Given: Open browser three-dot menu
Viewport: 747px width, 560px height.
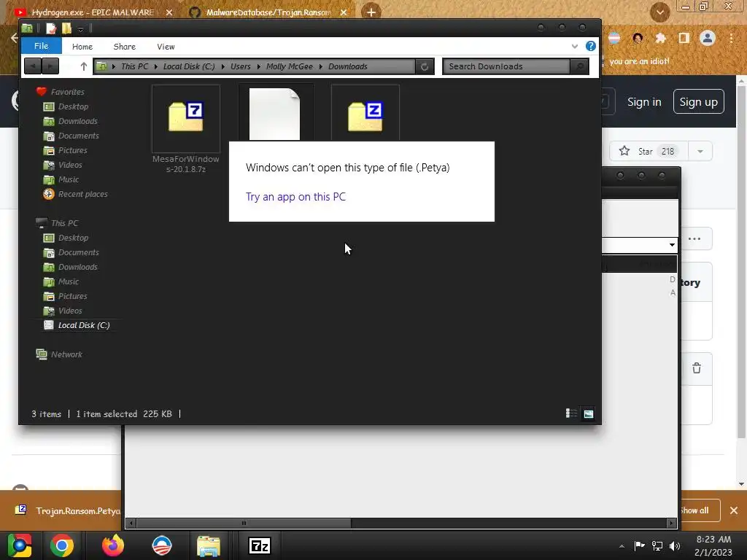Looking at the screenshot, I should [731, 38].
